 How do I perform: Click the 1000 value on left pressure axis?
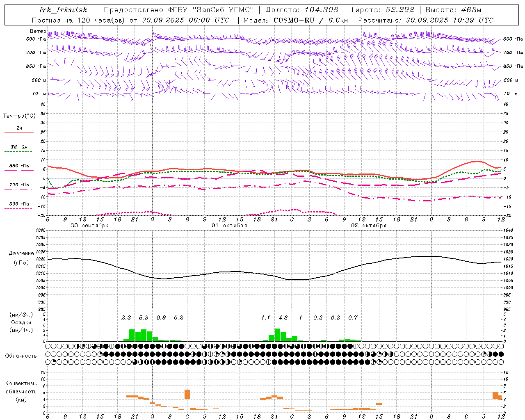point(40,288)
